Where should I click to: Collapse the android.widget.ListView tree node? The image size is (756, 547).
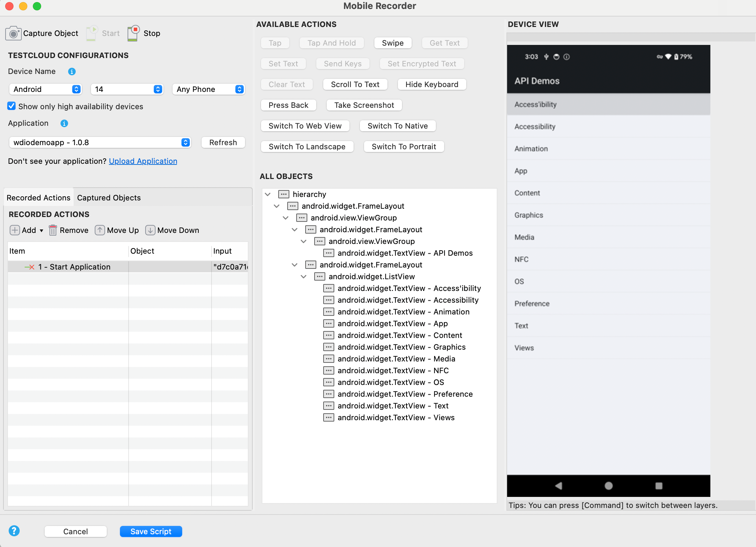pyautogui.click(x=304, y=276)
